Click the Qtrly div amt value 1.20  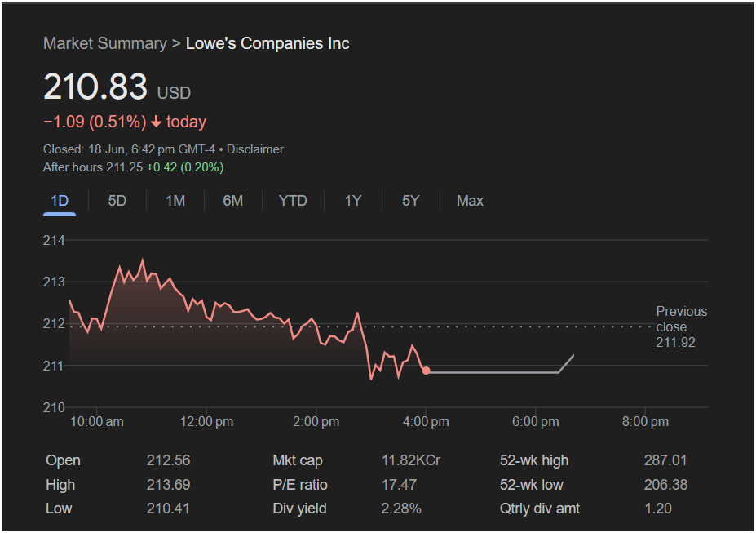click(x=658, y=509)
